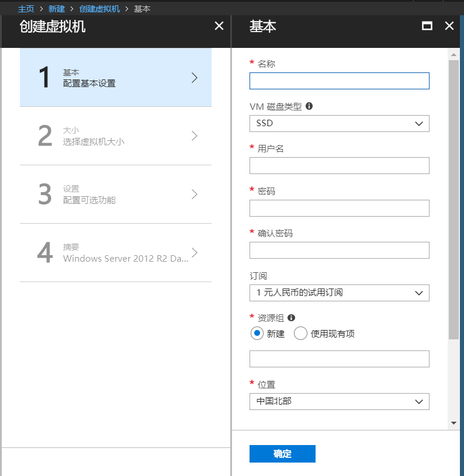Select 使用现有项 radio option

click(x=300, y=333)
